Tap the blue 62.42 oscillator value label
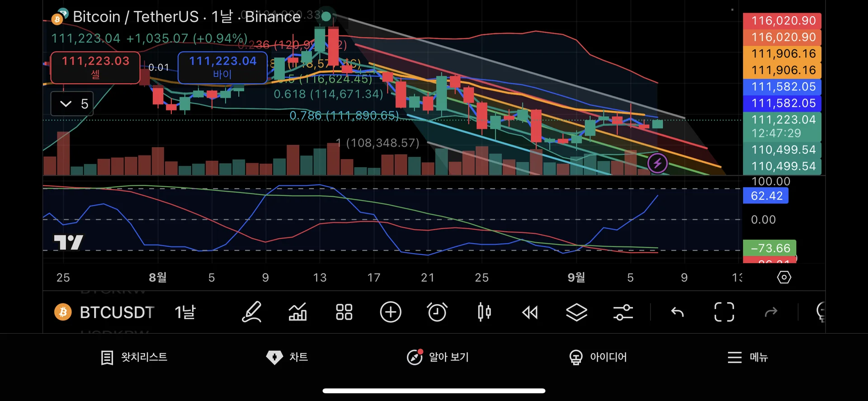868x401 pixels. click(765, 196)
